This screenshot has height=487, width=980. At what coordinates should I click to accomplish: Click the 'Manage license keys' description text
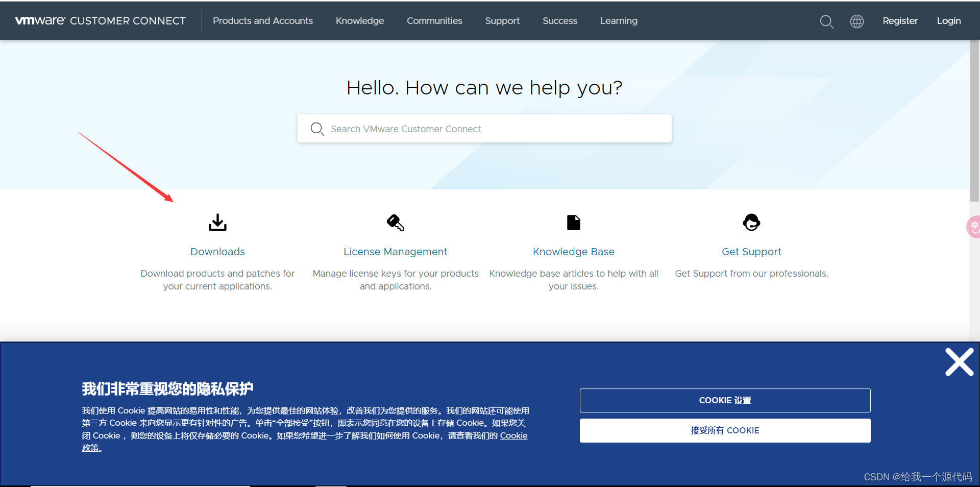coord(396,280)
